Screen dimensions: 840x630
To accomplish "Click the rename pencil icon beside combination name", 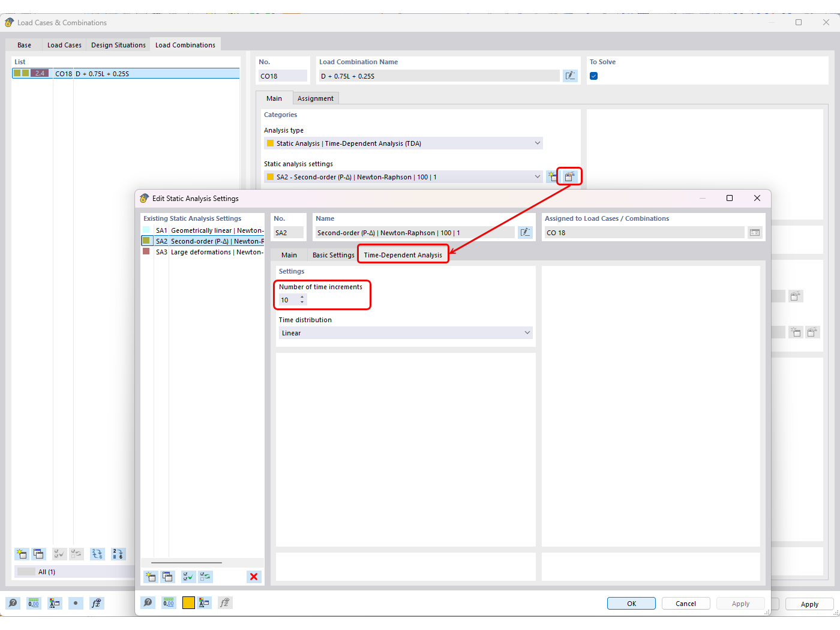I will click(x=570, y=76).
